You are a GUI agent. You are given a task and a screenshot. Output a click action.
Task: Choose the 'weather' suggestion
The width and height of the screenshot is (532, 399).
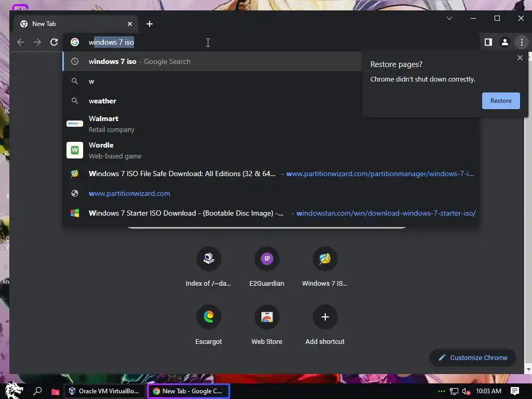212,101
